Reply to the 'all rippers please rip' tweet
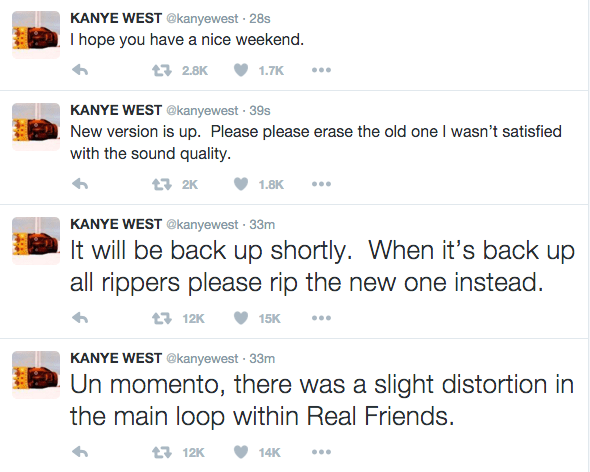Viewport: 590px width, 472px height. (80, 318)
